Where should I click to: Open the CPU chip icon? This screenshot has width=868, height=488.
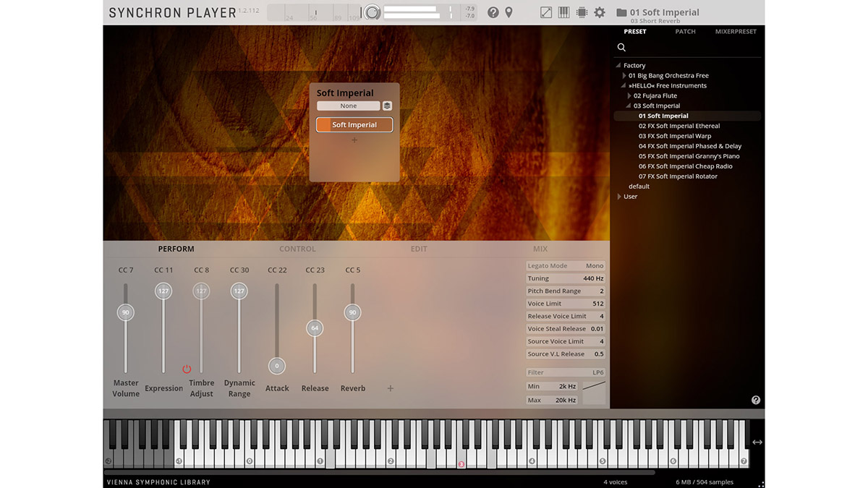582,12
